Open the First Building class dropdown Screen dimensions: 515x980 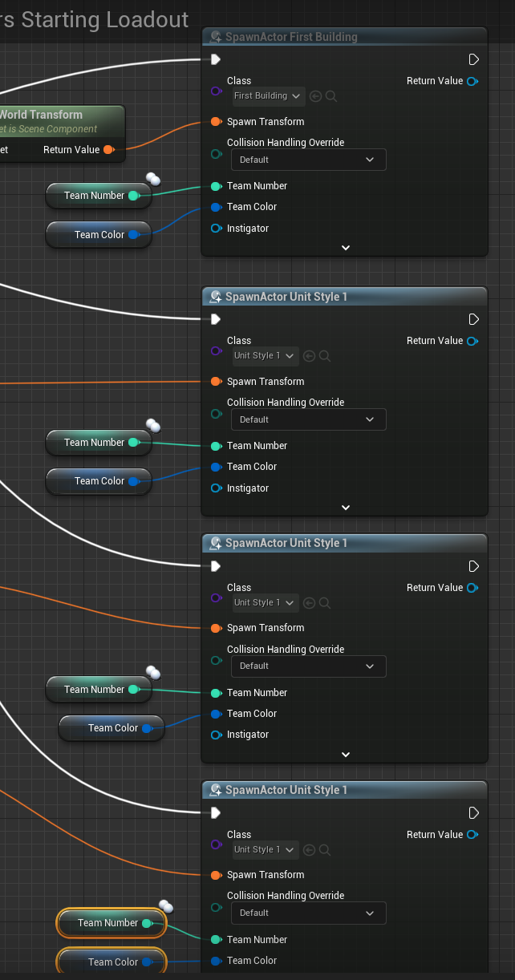[268, 96]
